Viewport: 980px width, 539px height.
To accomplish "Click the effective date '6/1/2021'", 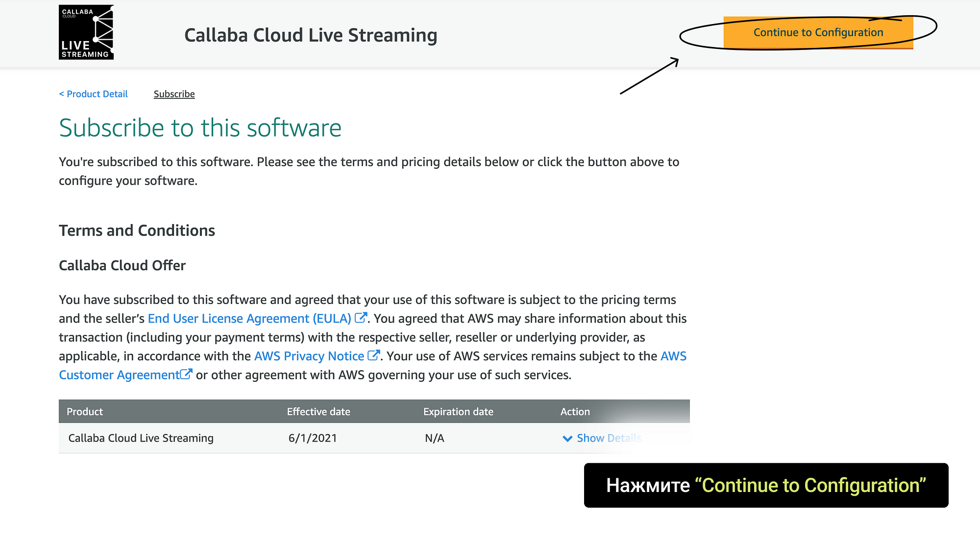I will pos(313,438).
